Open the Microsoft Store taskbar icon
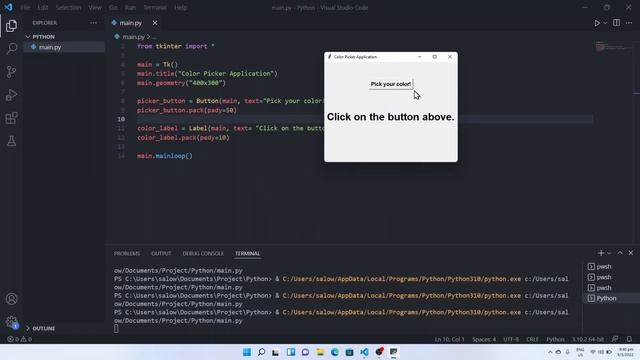This screenshot has height=360, width=640. [x=349, y=352]
